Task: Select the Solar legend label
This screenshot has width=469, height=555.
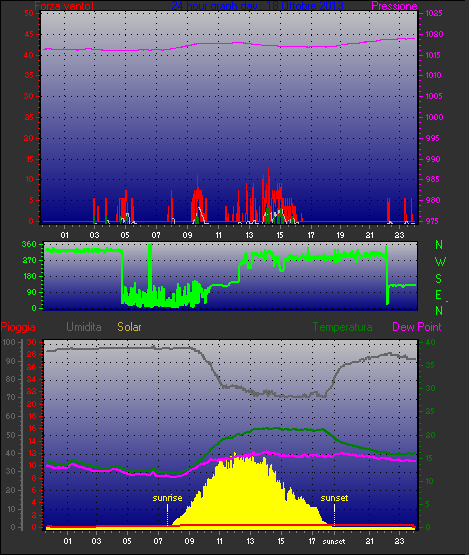Action: tap(129, 327)
